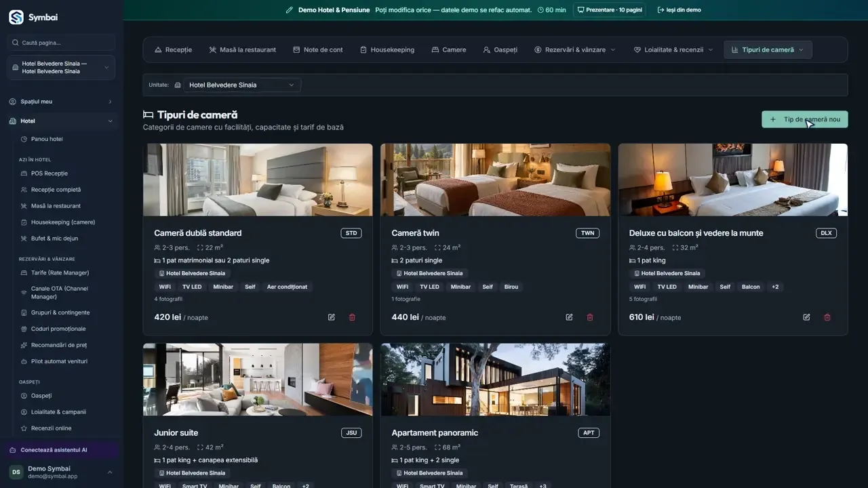Open Coduri promoționale in the sidebar
This screenshot has height=488, width=868.
point(58,329)
